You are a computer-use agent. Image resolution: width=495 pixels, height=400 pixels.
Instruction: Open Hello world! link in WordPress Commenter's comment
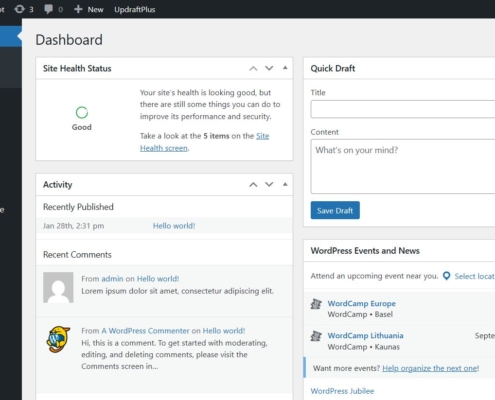pos(224,331)
